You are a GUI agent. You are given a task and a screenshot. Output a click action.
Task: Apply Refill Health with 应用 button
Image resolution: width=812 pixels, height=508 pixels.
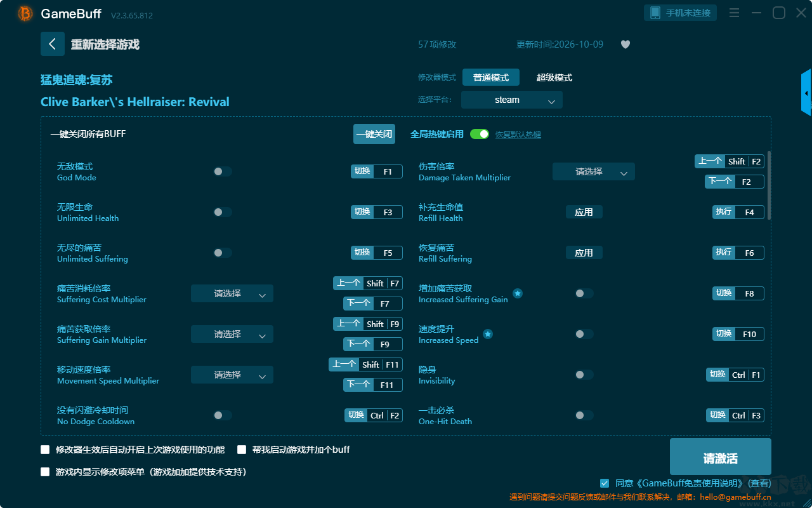(584, 212)
